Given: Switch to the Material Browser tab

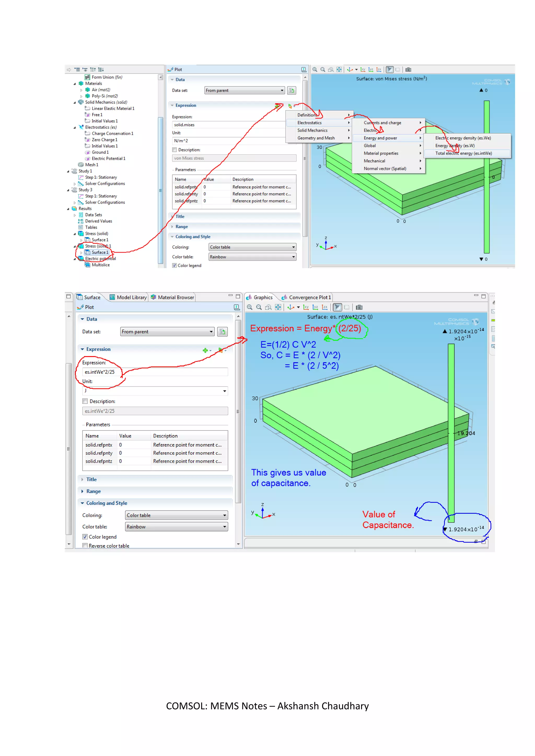Looking at the screenshot, I should click(173, 297).
